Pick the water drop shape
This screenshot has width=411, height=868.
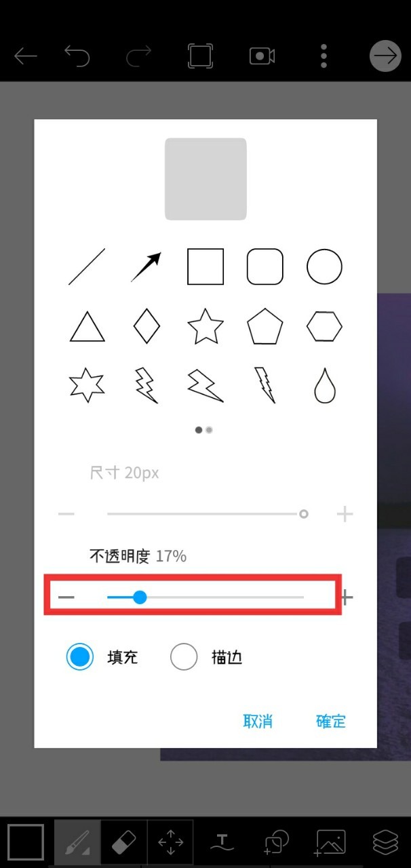coord(324,386)
